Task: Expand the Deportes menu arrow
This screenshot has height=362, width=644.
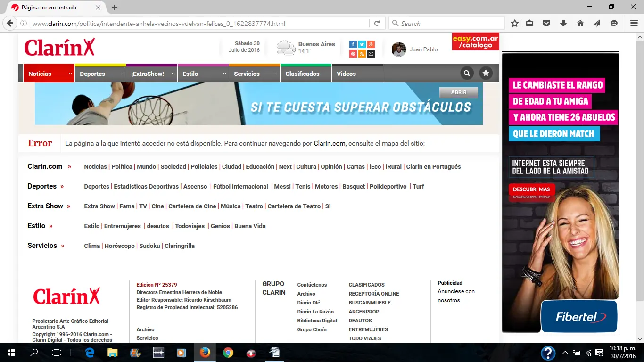Action: [x=122, y=74]
